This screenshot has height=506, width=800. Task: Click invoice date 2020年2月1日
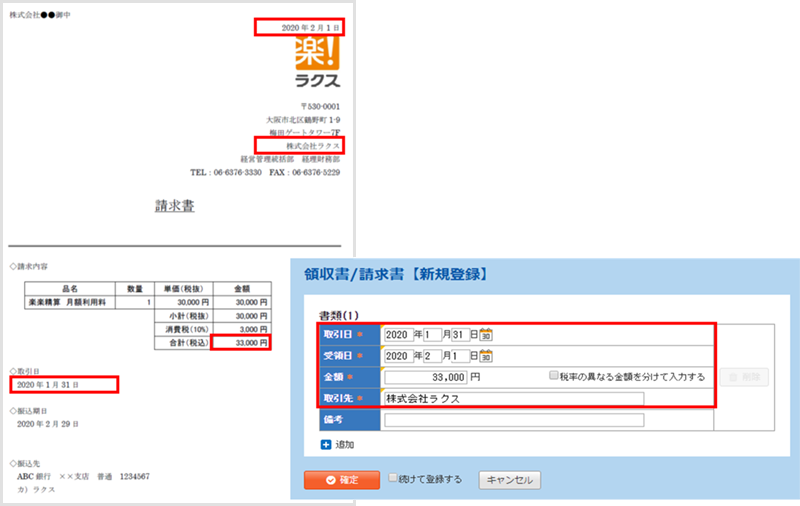point(310,28)
